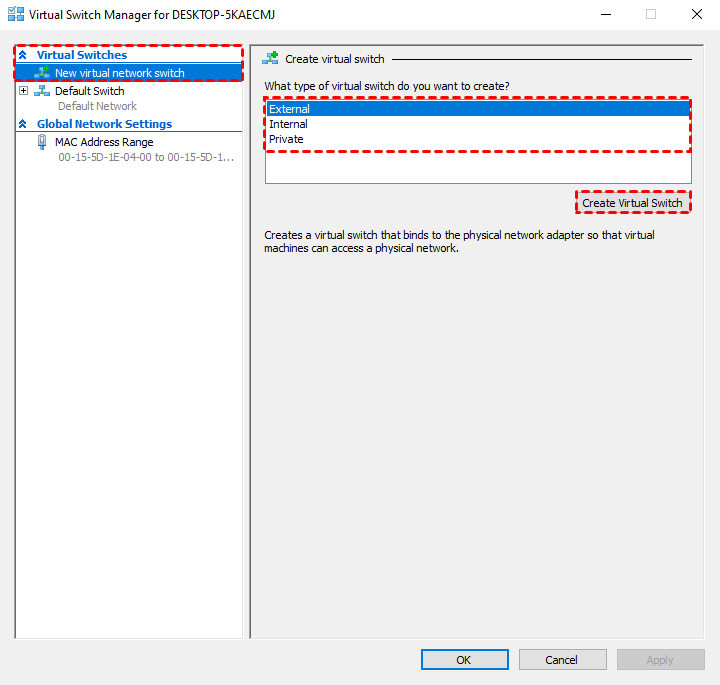720x685 pixels.
Task: Click the Virtual Switch Manager title bar icon
Action: (16, 15)
